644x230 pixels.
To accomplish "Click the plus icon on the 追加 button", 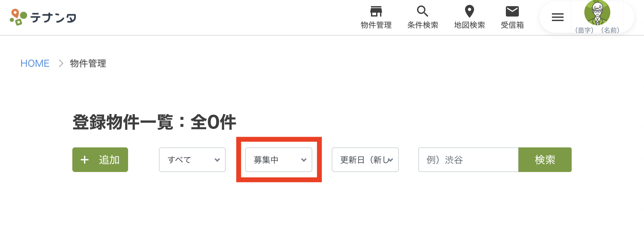I will [85, 160].
